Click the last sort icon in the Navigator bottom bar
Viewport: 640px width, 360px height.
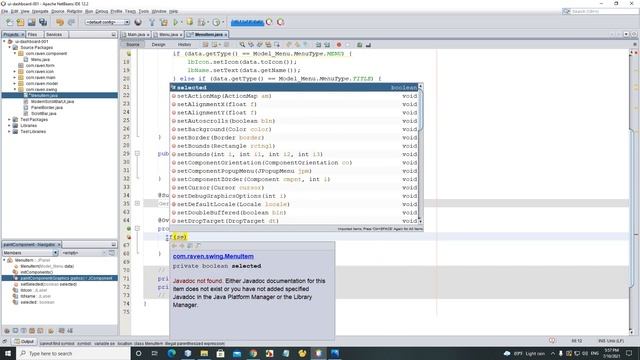pyautogui.click(x=70, y=331)
